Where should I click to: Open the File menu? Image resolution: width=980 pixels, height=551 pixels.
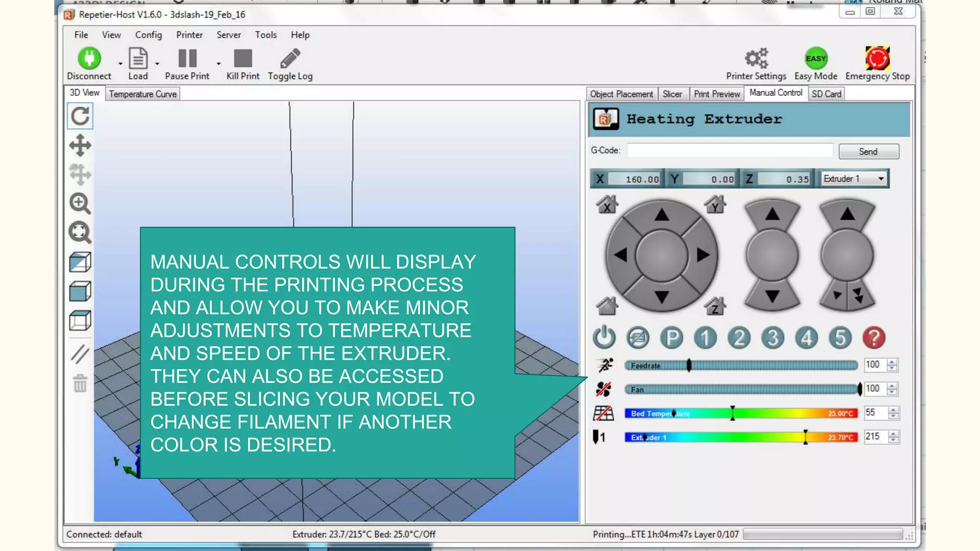click(81, 35)
